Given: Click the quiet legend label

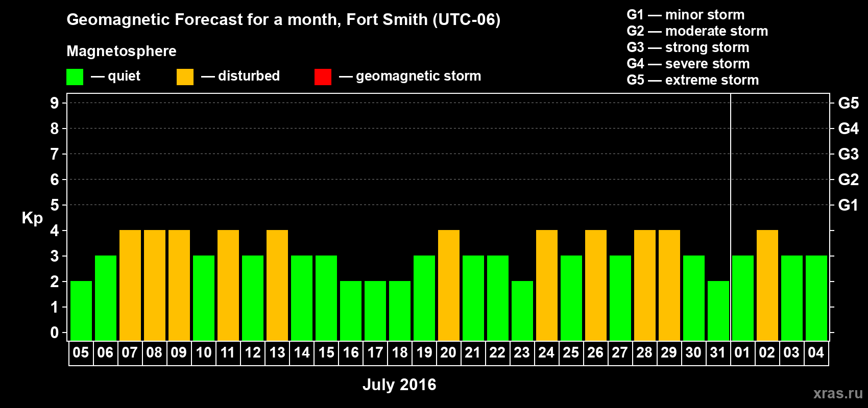Looking at the screenshot, I should pyautogui.click(x=124, y=76).
